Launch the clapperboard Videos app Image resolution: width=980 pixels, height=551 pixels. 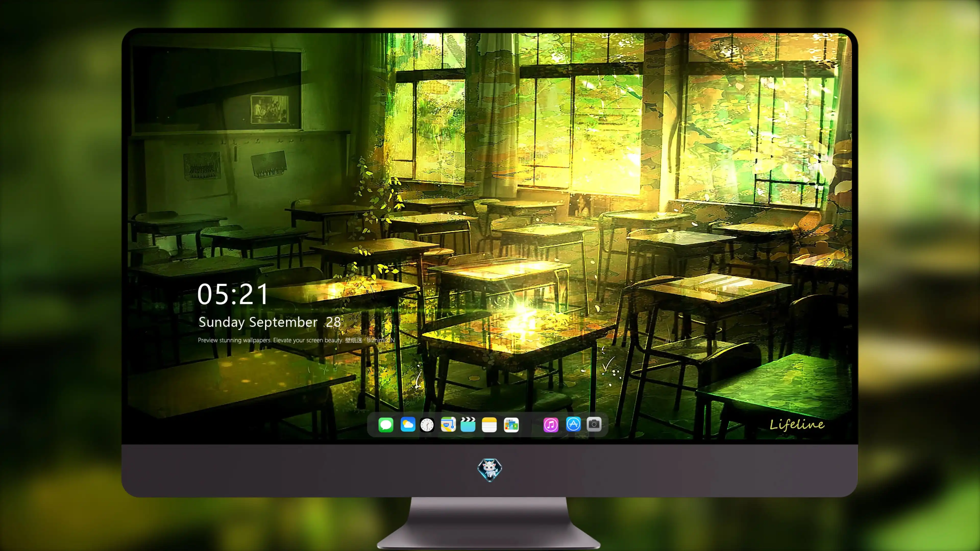[x=468, y=424]
